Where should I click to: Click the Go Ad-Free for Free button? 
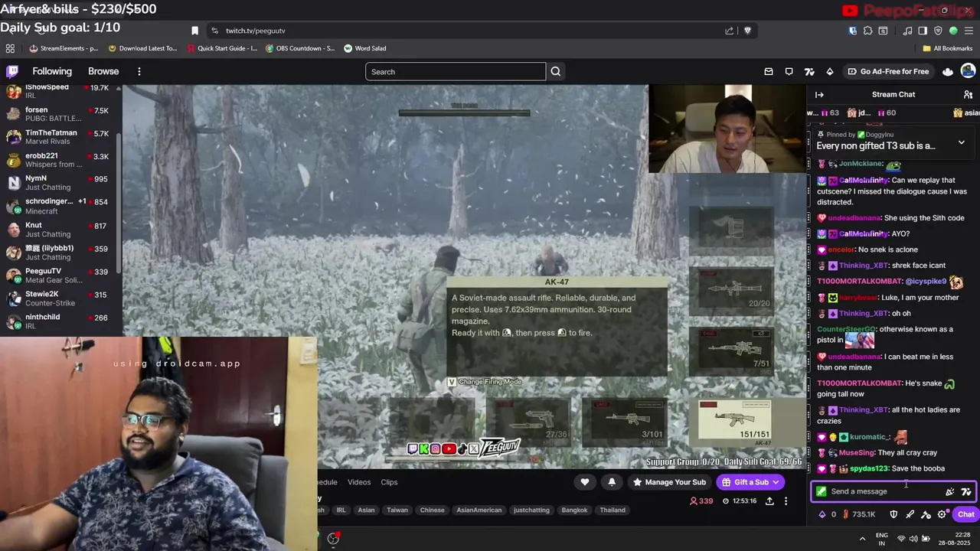[888, 71]
